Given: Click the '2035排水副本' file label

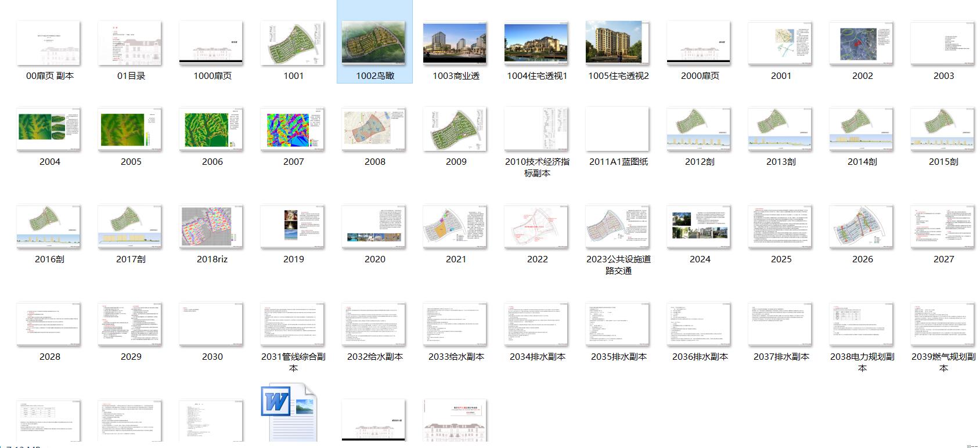Looking at the screenshot, I should click(618, 356).
